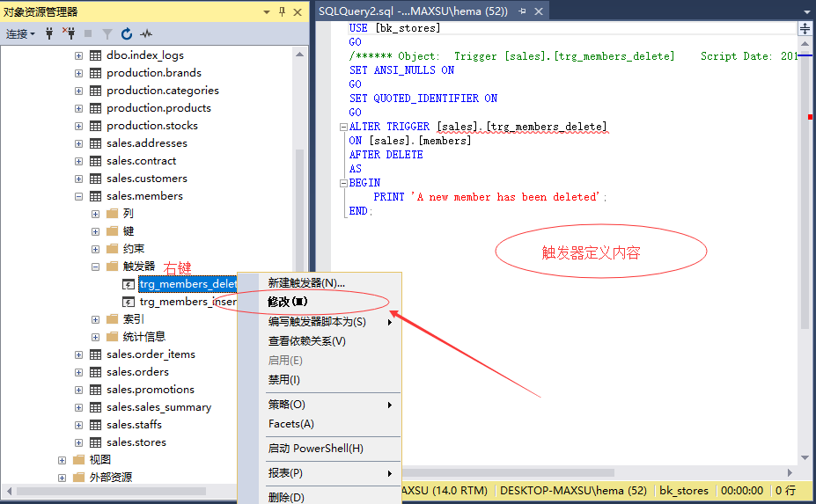This screenshot has height=504, width=816.
Task: Click table icon of production.products
Action: pos(96,108)
